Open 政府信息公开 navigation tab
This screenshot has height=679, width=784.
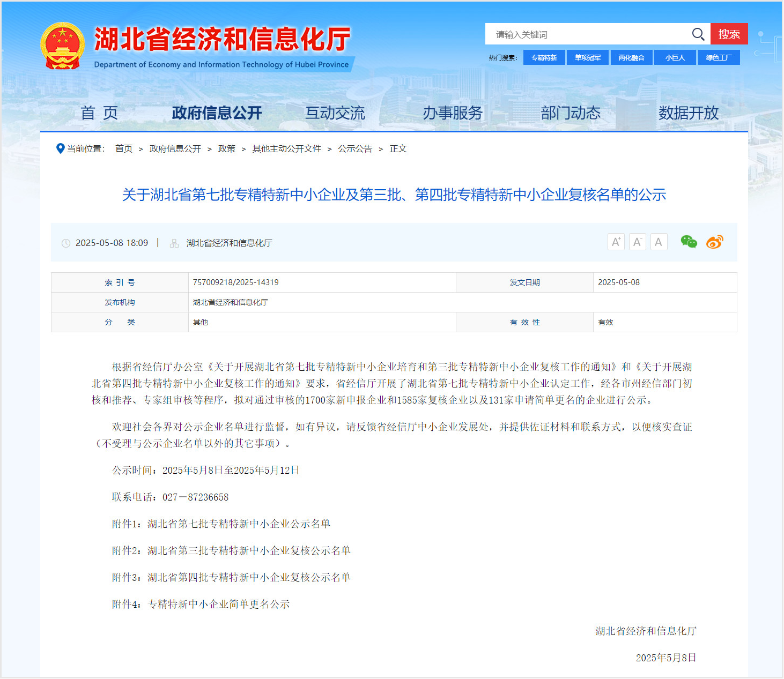217,113
